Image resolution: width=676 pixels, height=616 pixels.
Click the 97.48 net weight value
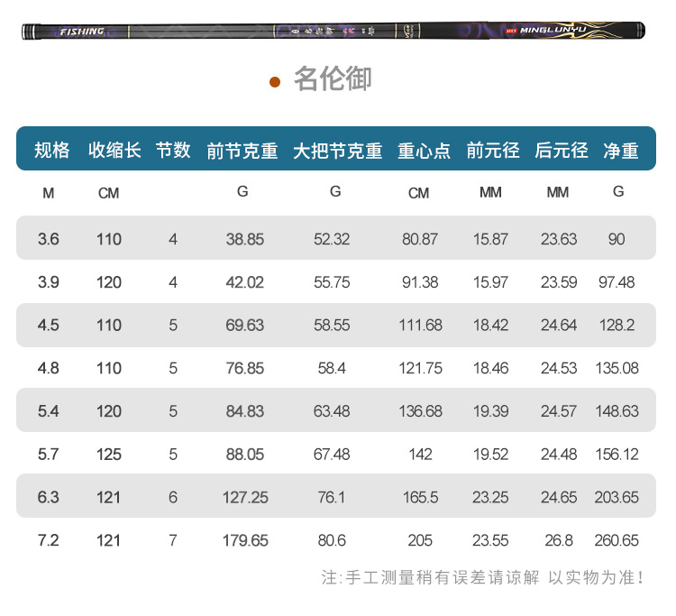[x=617, y=282]
